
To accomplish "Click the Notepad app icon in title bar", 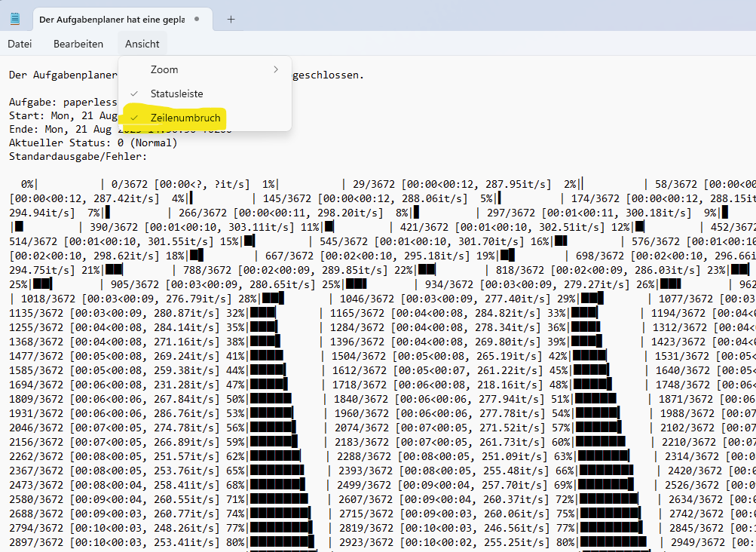I will [x=14, y=19].
